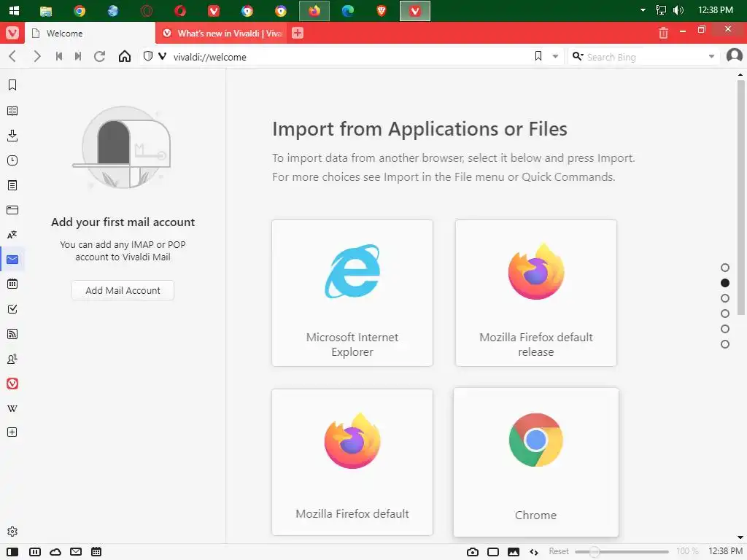Screen dimensions: 747x560
Task: Open the Translate panel
Action: click(x=12, y=234)
